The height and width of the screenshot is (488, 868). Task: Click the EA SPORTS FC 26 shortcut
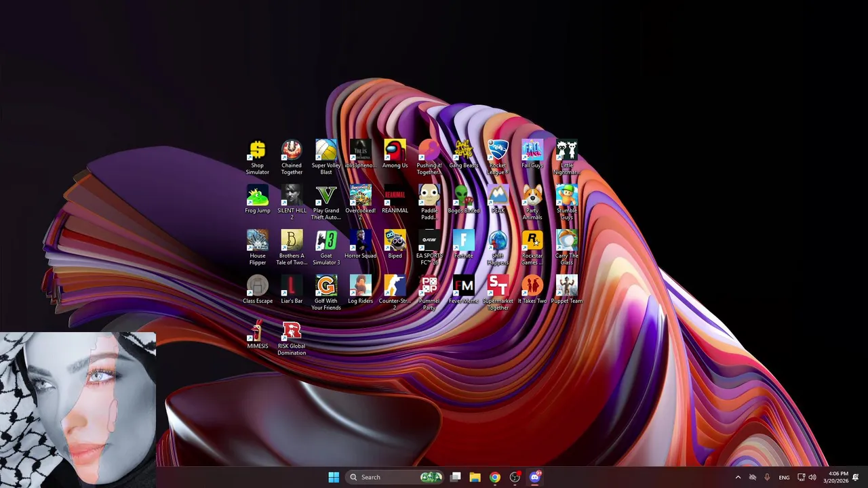click(429, 247)
